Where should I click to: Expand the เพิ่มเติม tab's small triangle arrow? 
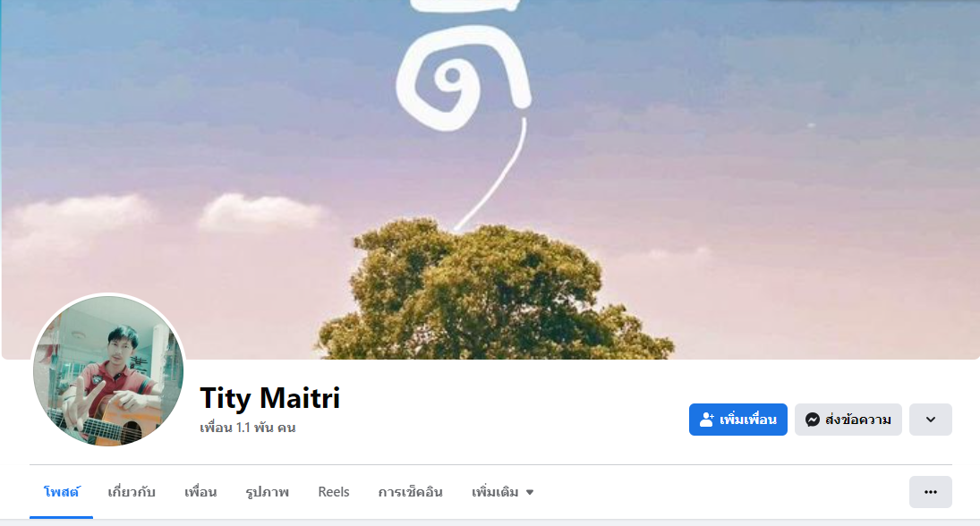pos(530,493)
